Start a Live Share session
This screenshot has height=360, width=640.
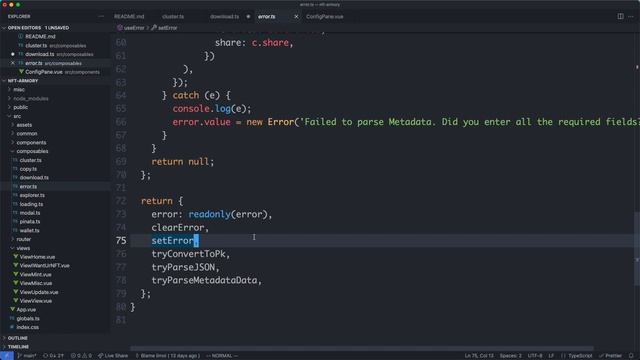(113, 356)
